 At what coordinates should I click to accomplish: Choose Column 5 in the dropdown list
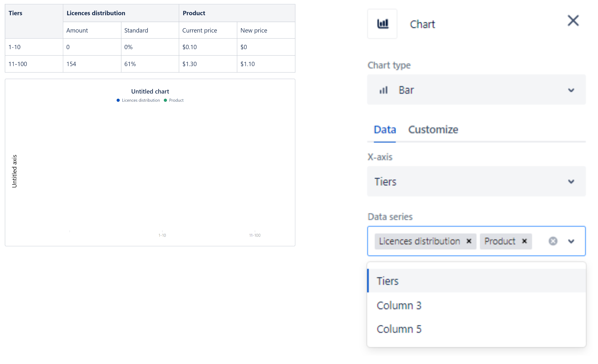[476, 329]
